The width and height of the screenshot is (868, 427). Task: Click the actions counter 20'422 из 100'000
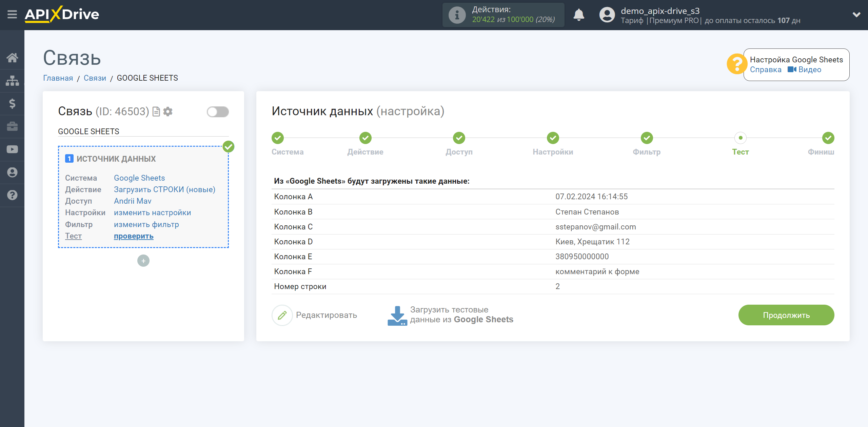[x=513, y=20]
